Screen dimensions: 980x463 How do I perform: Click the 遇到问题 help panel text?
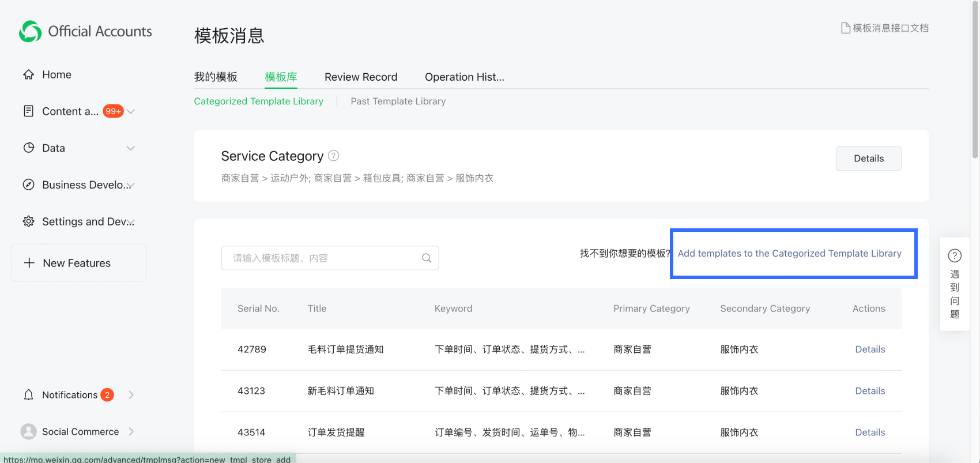point(955,294)
